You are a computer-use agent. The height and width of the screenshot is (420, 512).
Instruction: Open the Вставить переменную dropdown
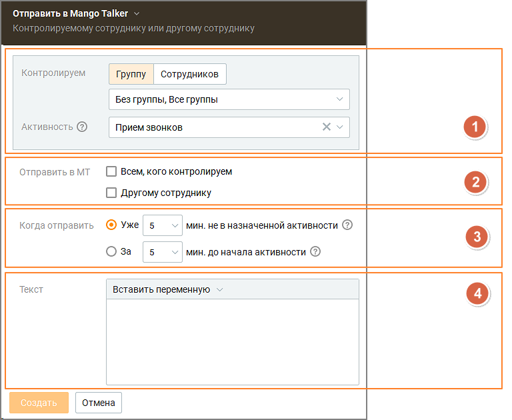168,290
